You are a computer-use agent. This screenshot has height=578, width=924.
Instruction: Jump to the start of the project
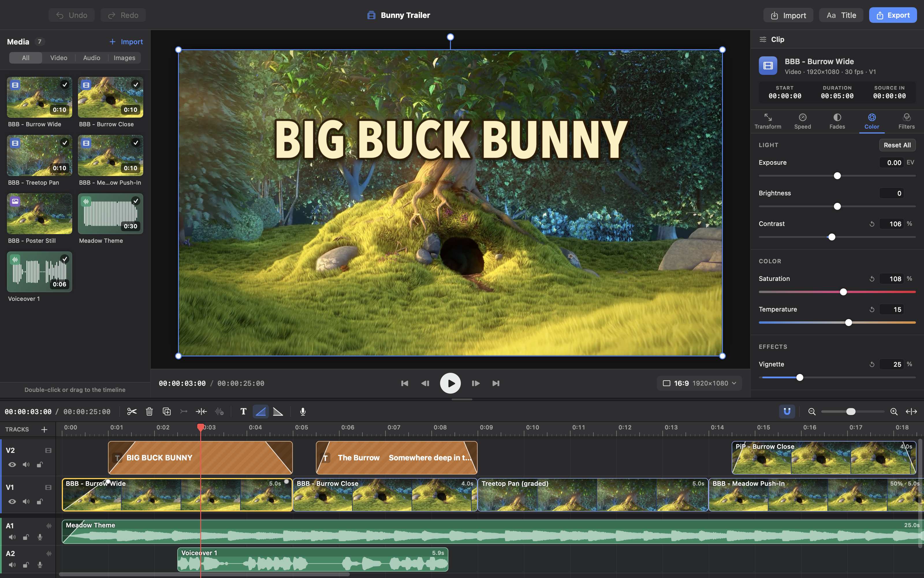pos(405,383)
